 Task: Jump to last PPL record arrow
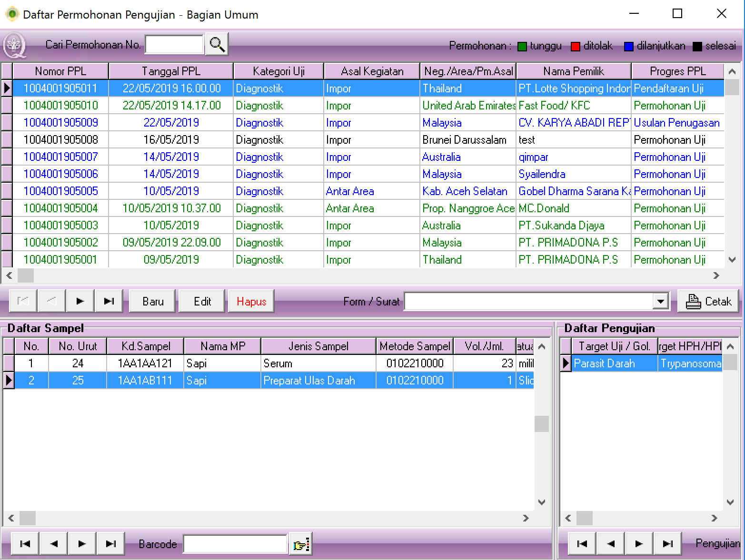click(109, 301)
